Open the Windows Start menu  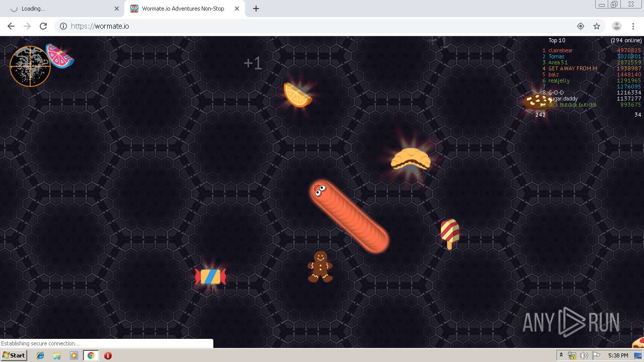click(14, 355)
